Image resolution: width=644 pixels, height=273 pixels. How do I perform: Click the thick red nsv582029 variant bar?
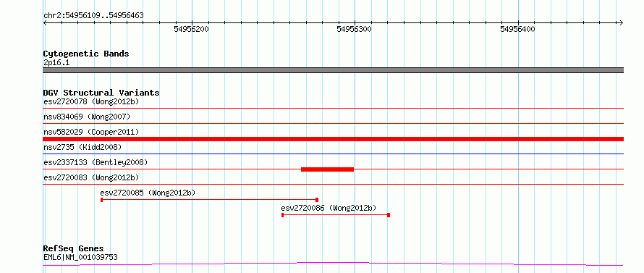pos(334,139)
